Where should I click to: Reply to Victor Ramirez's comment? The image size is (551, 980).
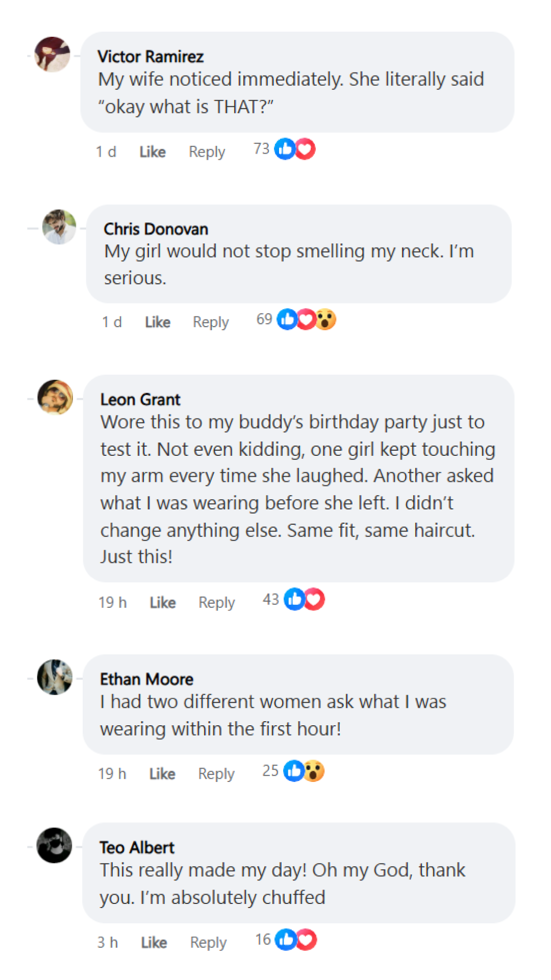[207, 152]
